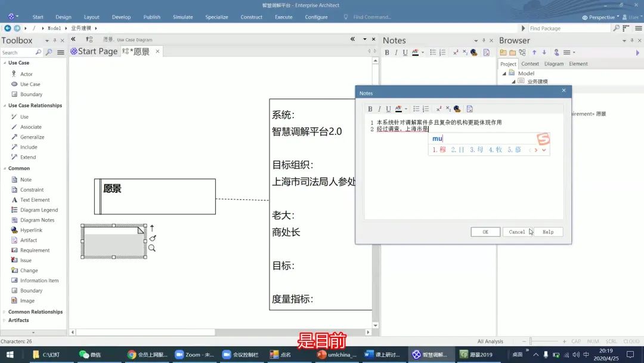Click the Windows Start button
Viewport: 644px width, 363px height.
pos(10,355)
